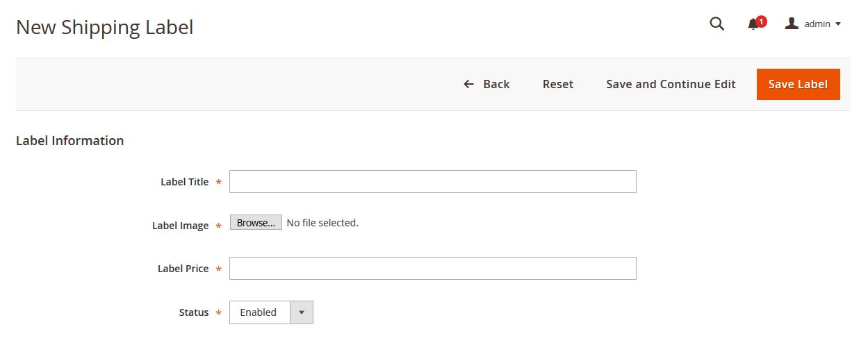868x352 pixels.
Task: Open the notifications bell
Action: [753, 25]
